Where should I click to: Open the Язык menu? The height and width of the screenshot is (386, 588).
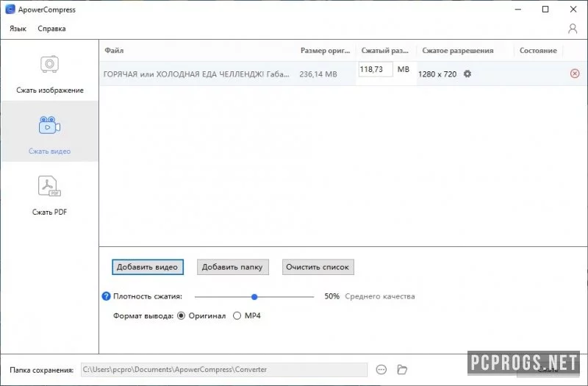coord(18,29)
